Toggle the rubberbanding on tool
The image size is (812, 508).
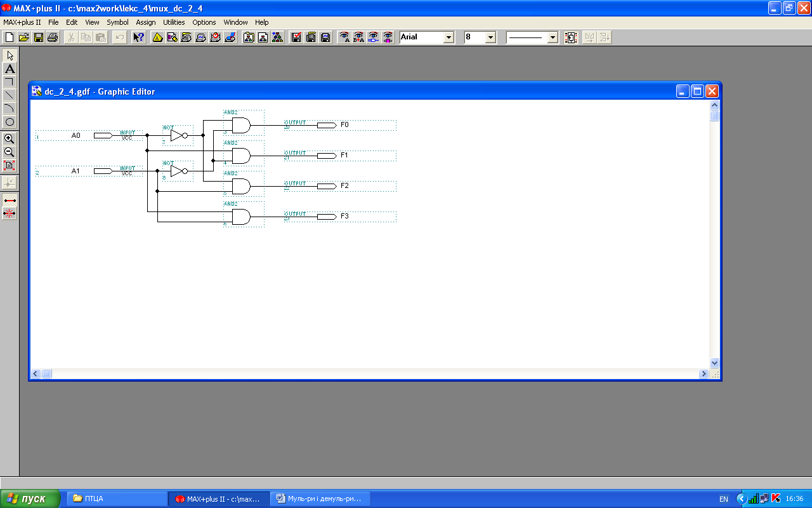tap(10, 200)
